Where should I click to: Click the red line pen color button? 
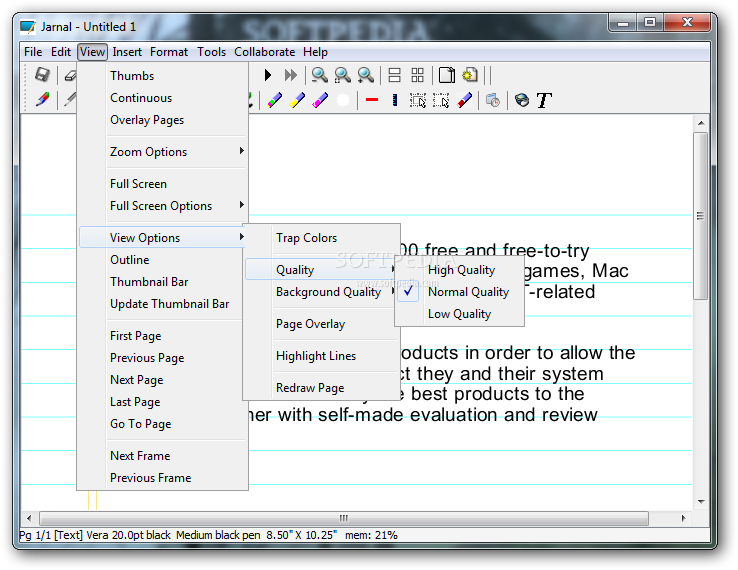372,100
